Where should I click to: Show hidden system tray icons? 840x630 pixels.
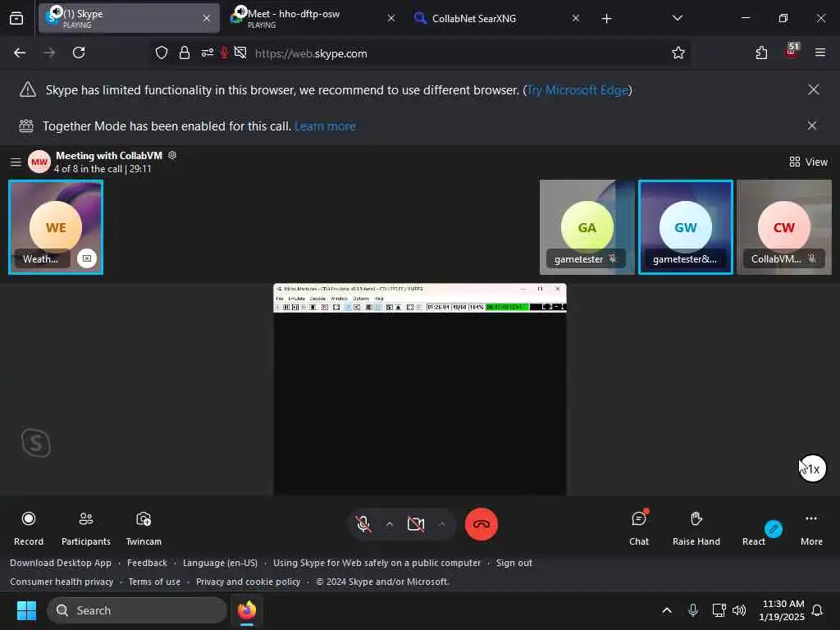click(666, 610)
